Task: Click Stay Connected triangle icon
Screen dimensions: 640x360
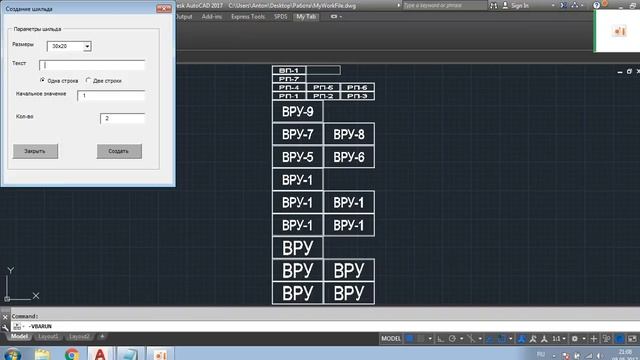Action: pos(575,5)
